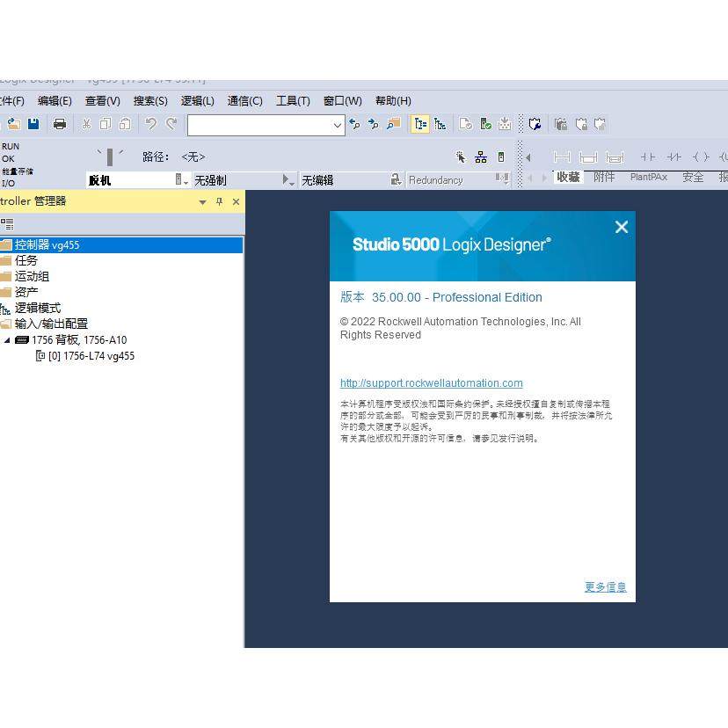The width and height of the screenshot is (728, 728).
Task: Redo the action in toolbar
Action: 171,124
